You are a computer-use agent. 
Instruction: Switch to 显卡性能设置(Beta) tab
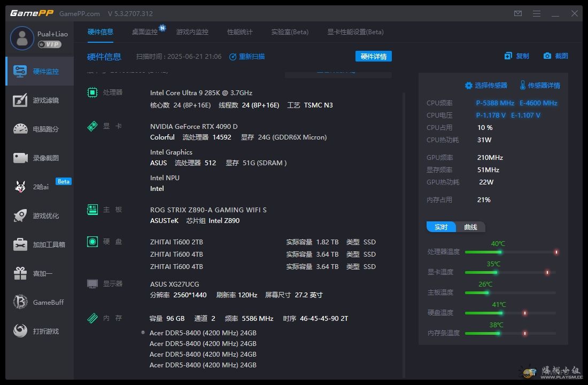[x=355, y=32]
